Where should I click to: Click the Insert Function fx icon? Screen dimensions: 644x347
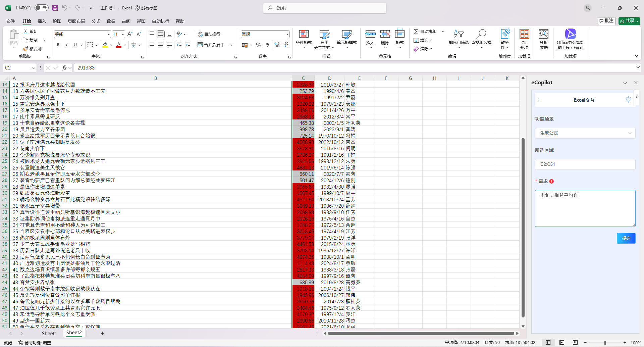tap(64, 68)
